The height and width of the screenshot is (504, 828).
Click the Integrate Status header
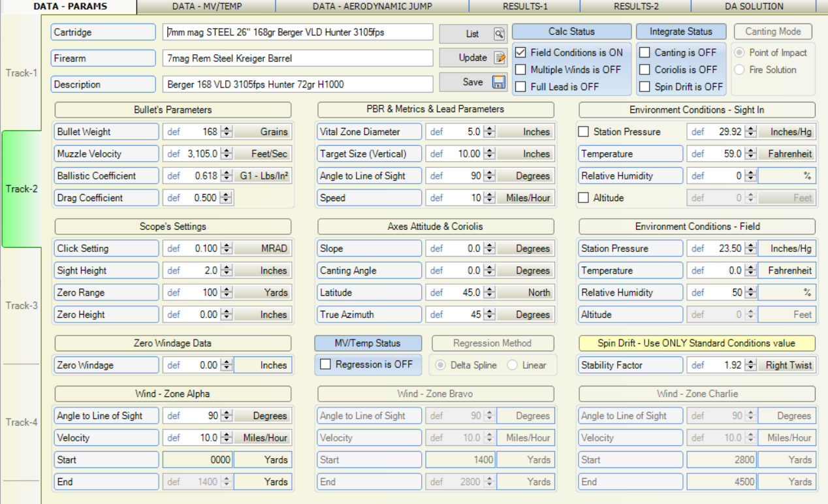681,31
